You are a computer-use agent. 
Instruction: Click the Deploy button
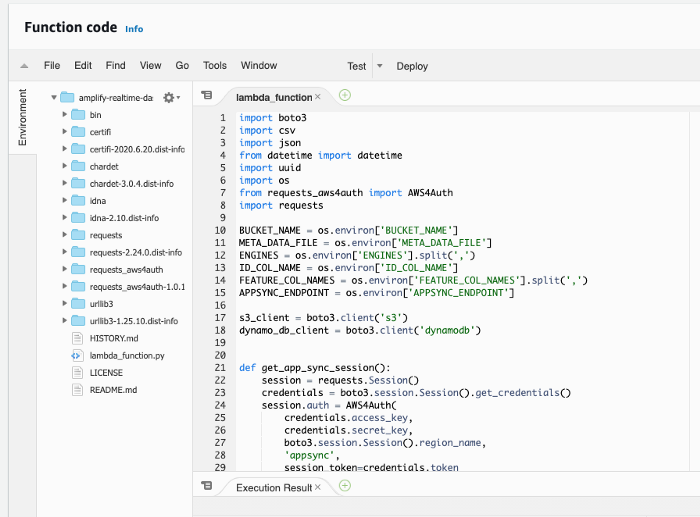click(412, 66)
